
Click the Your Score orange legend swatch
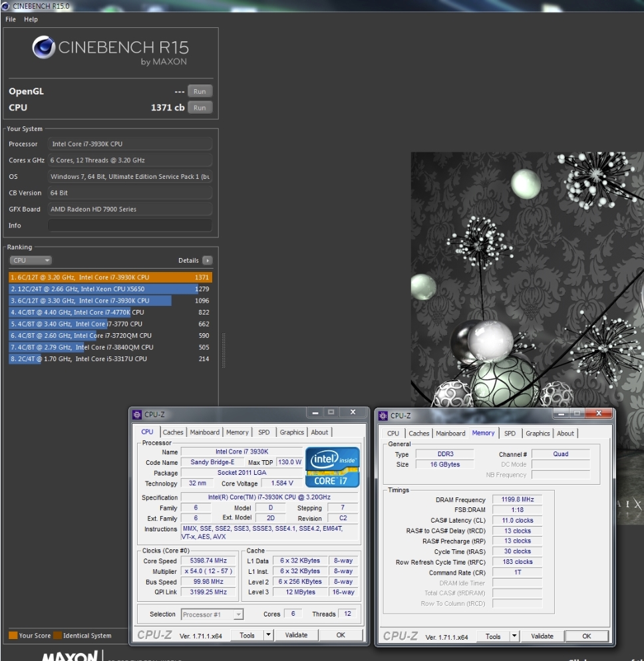click(13, 635)
